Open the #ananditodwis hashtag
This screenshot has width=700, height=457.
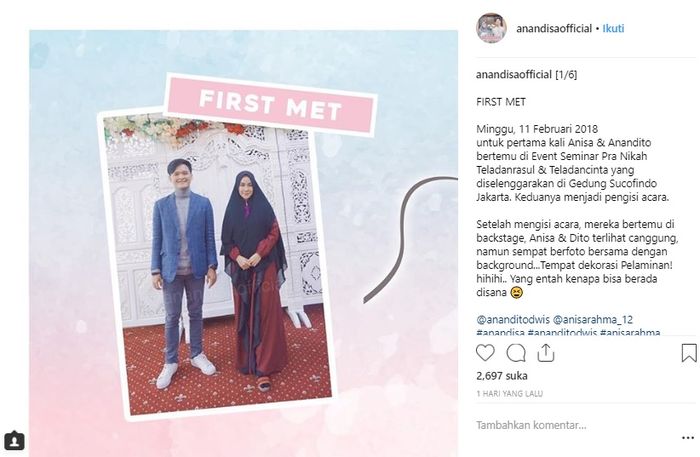[x=562, y=332]
